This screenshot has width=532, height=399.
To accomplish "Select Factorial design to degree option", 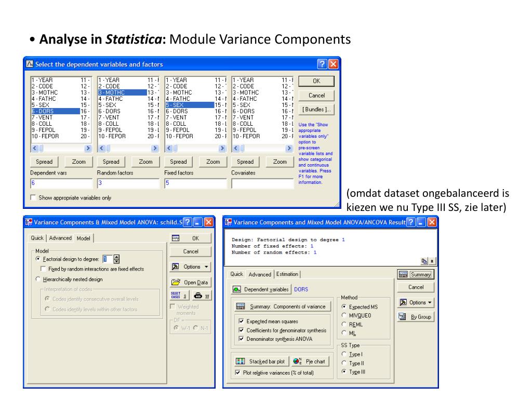I will pyautogui.click(x=38, y=259).
